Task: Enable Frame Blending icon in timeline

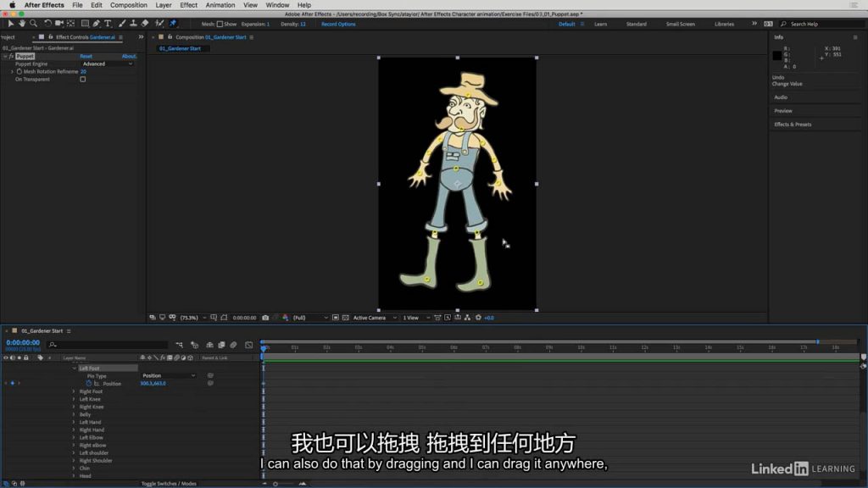Action: 221,345
